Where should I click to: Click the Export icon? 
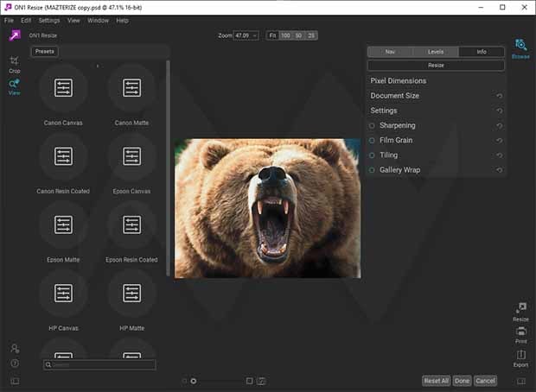[x=520, y=357]
